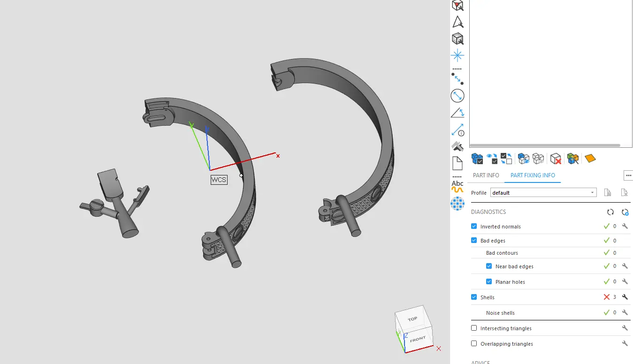This screenshot has height=364, width=633.
Task: Uncheck the Planar holes checkbox
Action: pos(489,282)
